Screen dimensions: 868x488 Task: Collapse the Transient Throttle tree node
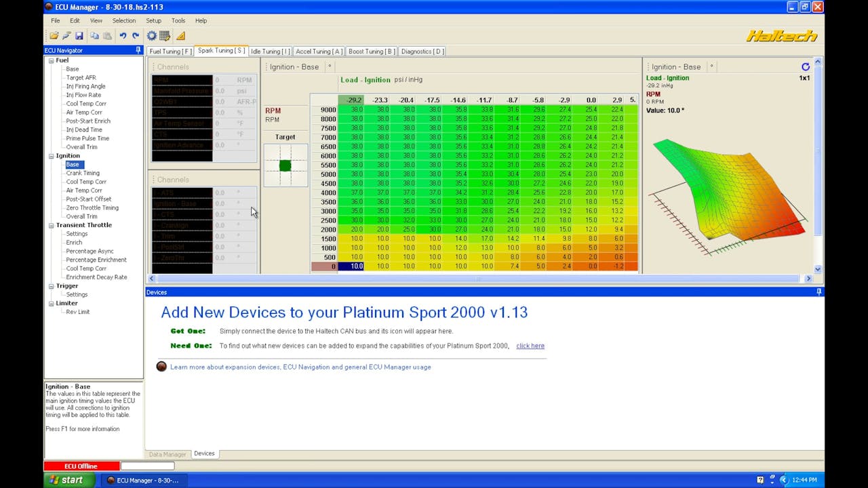point(51,225)
